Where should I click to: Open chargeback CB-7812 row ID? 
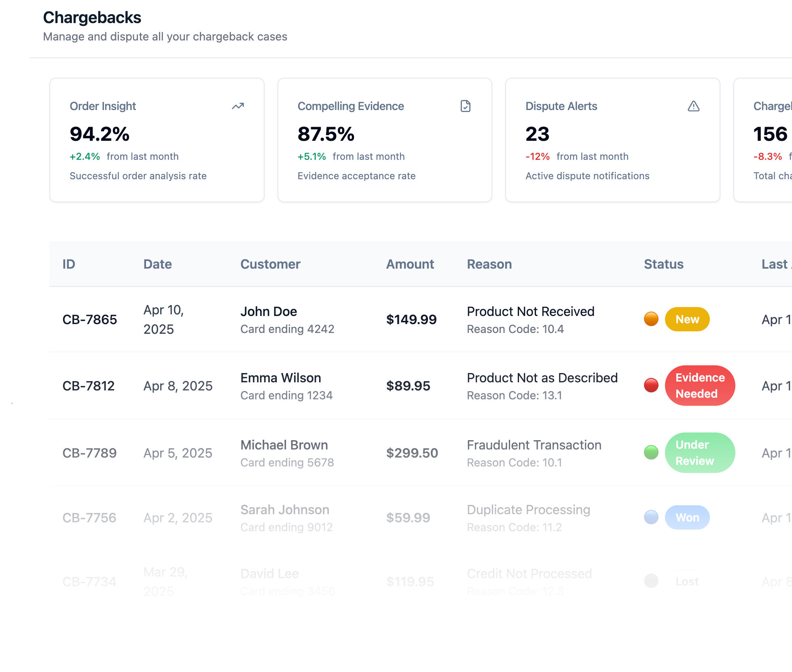(88, 386)
